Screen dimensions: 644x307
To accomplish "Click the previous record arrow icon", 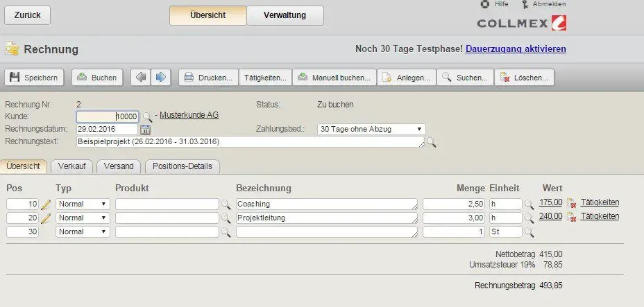I will (141, 78).
